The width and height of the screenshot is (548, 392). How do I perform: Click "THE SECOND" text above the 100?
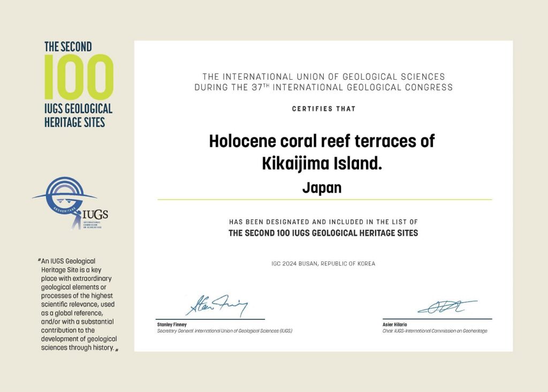(x=68, y=47)
